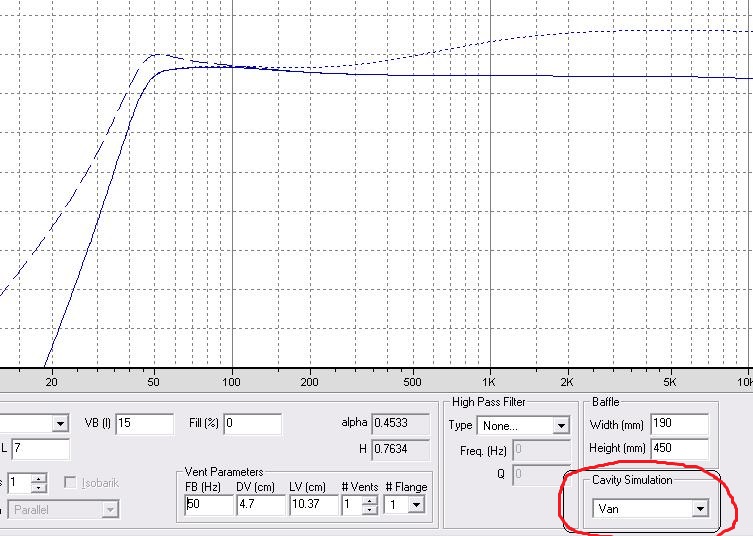This screenshot has height=536, width=753.
Task: Click the FB (Hz) vent input field
Action: [x=209, y=505]
